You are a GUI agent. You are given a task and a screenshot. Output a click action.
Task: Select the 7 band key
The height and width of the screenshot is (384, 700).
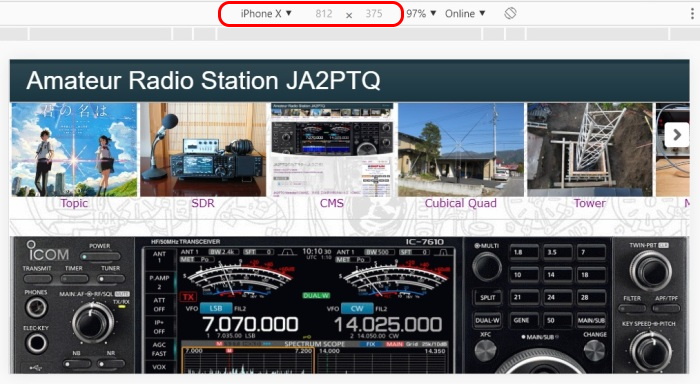click(x=591, y=252)
